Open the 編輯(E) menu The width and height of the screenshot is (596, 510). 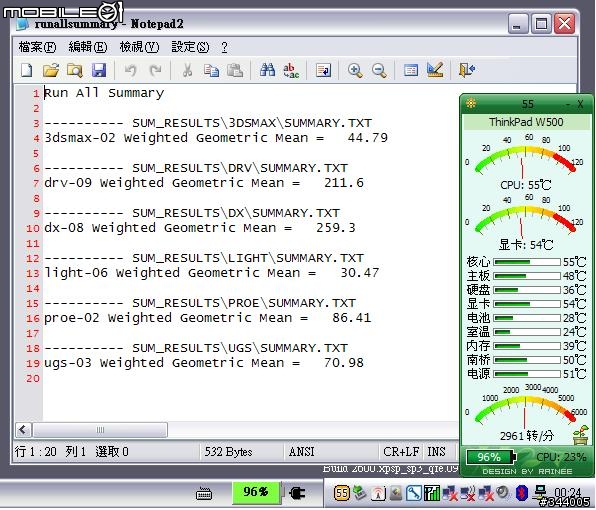[x=88, y=47]
